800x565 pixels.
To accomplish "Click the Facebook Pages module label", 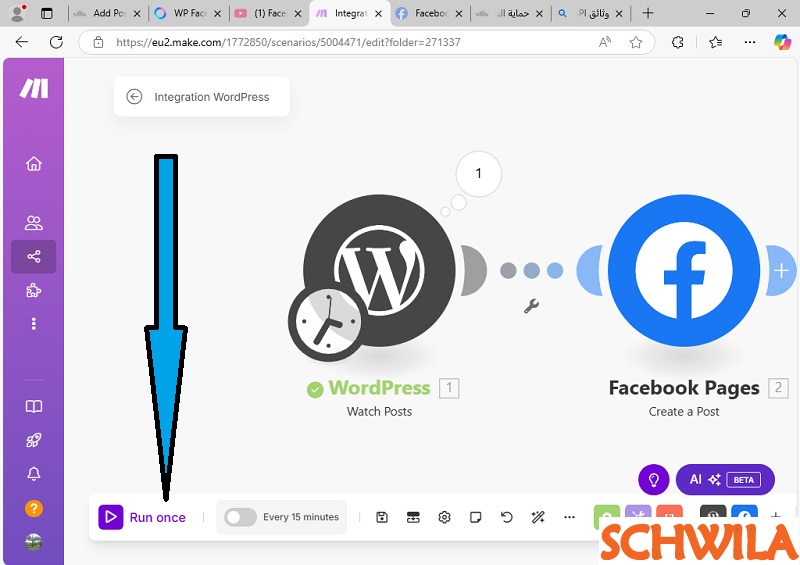I will coord(684,388).
